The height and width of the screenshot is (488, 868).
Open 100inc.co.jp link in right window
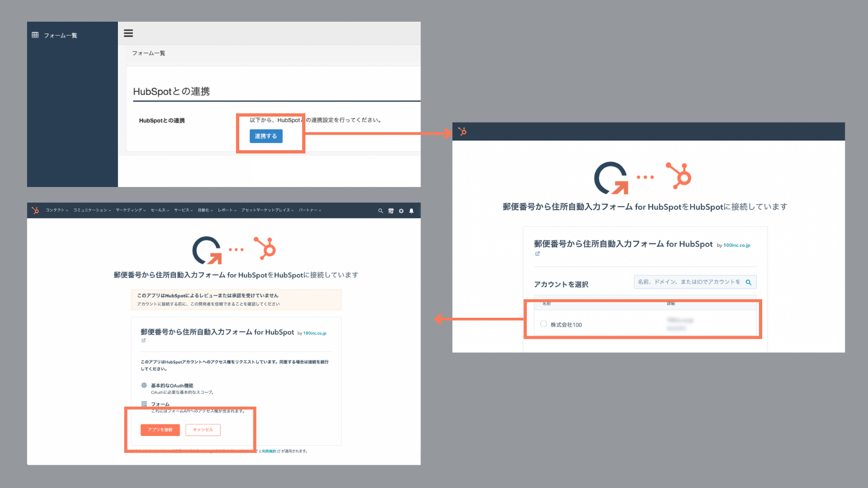click(737, 245)
